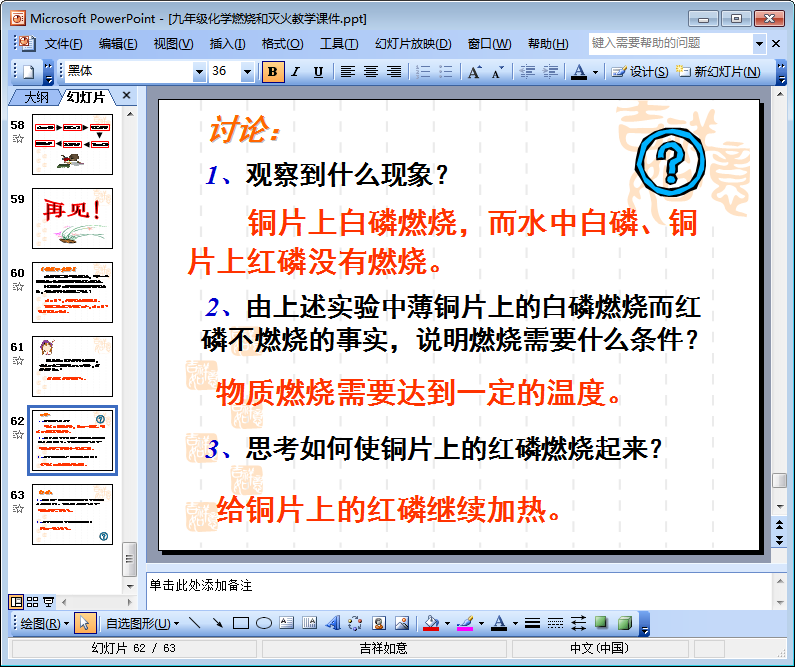Screen dimensions: 795x667
Task: Toggle Bold formatting button
Action: coord(272,72)
